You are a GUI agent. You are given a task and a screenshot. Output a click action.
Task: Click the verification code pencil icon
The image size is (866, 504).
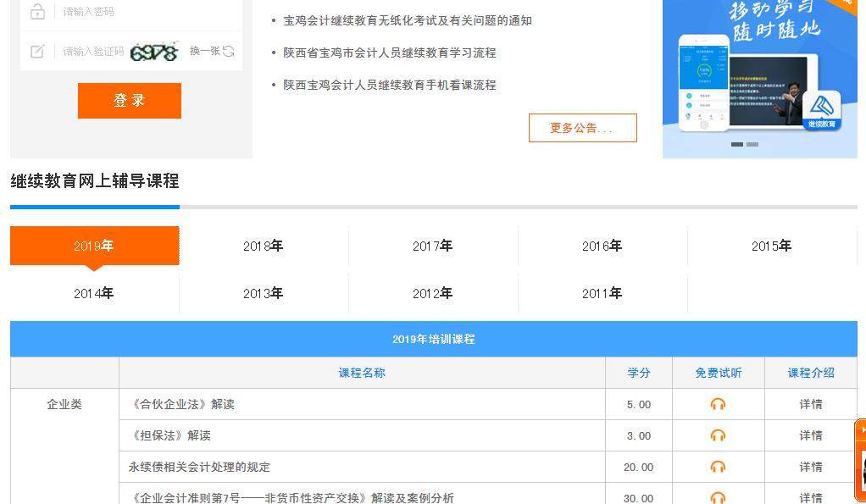(x=37, y=52)
